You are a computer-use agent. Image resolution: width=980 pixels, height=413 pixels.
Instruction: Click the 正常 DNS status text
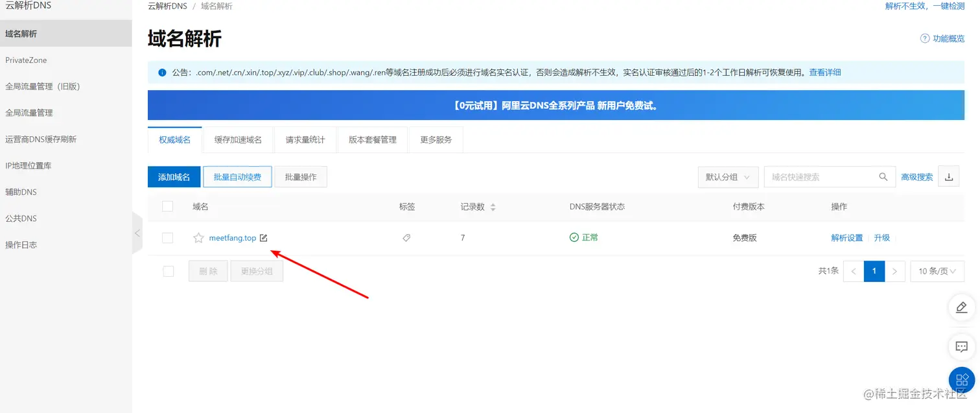coord(590,238)
